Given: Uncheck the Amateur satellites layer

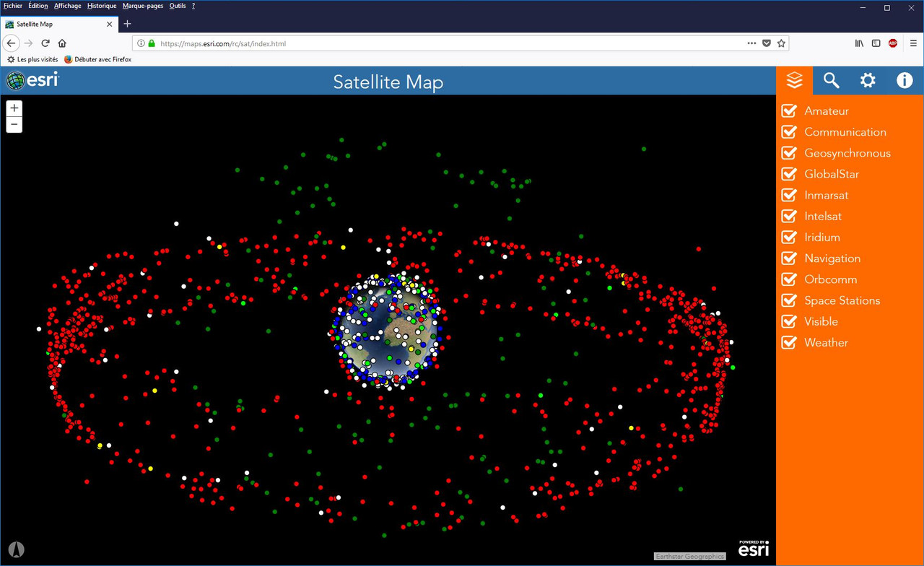Looking at the screenshot, I should pos(790,111).
